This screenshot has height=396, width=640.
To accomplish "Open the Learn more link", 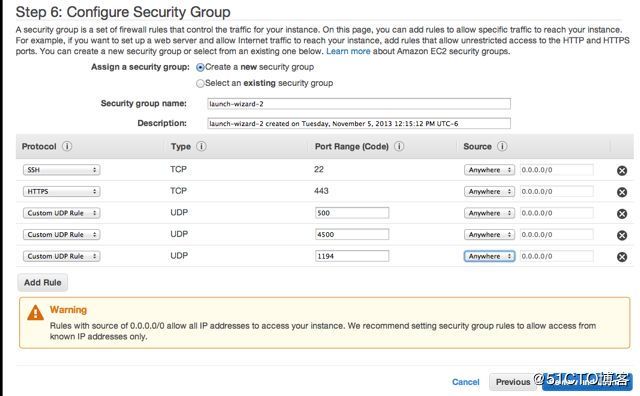I will [348, 51].
